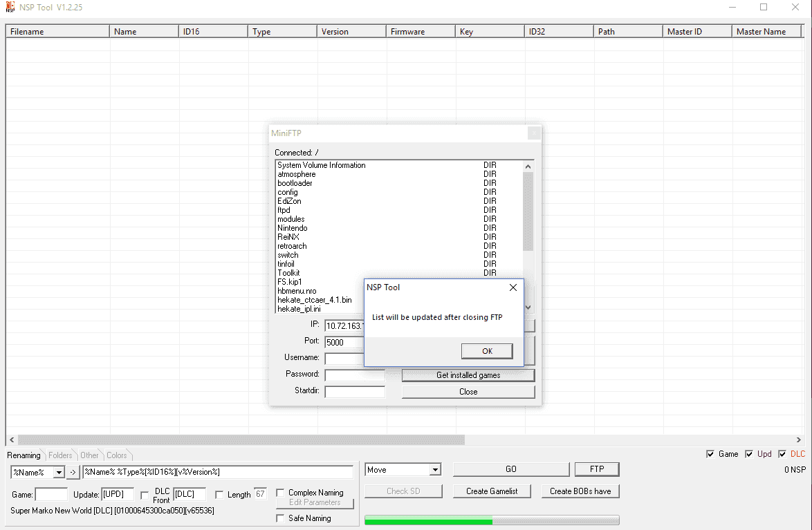Sort by the Version column header
The height and width of the screenshot is (530, 812).
[x=351, y=32]
